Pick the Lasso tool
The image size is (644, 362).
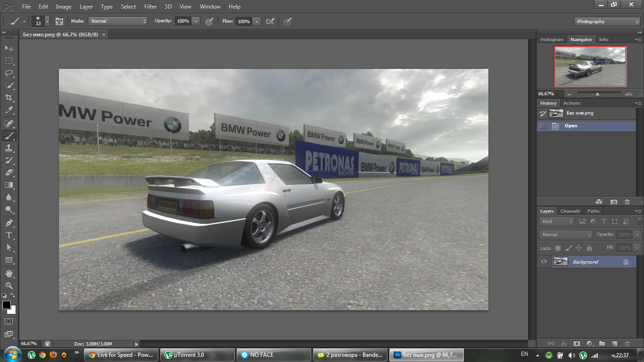pyautogui.click(x=9, y=73)
